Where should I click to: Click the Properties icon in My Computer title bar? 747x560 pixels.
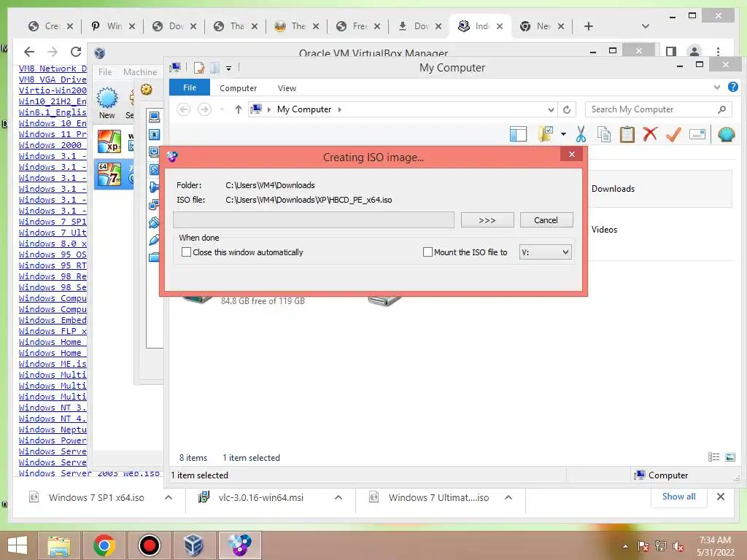pos(198,68)
